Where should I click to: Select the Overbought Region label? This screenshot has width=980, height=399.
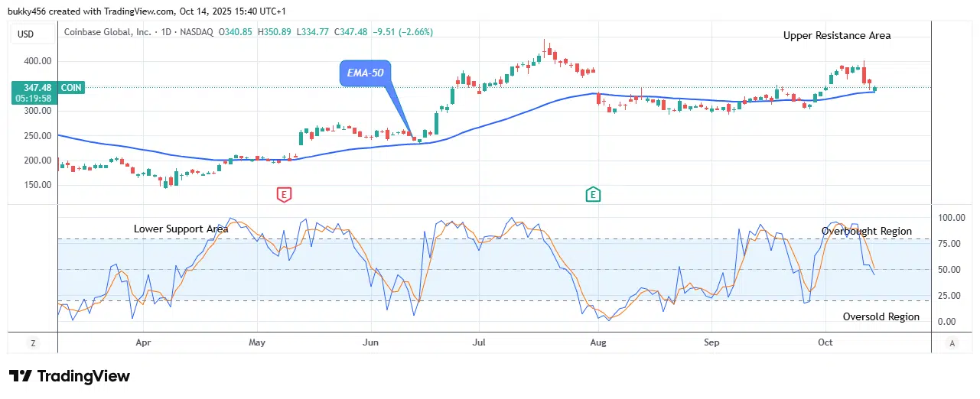pyautogui.click(x=866, y=231)
